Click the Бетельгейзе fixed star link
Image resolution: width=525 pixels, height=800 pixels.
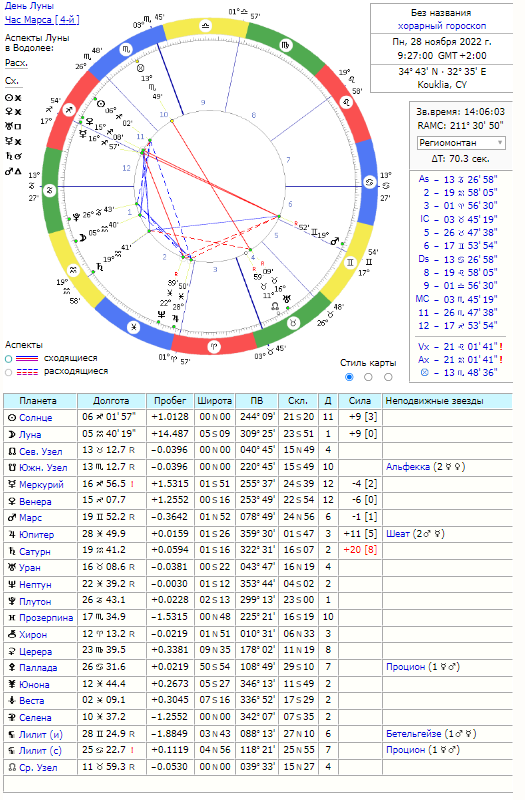(414, 734)
